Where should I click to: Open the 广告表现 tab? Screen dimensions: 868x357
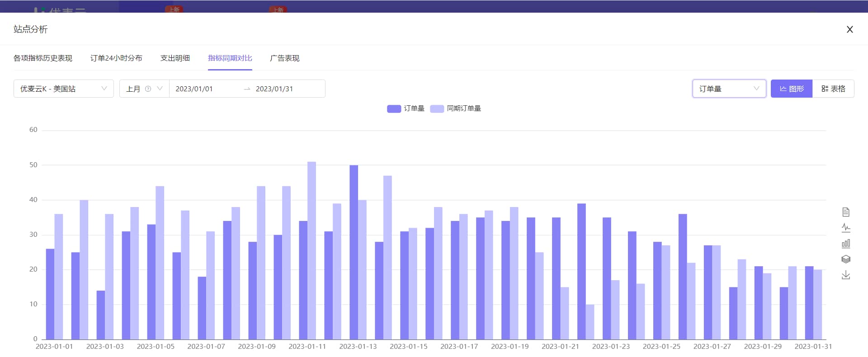coord(285,58)
